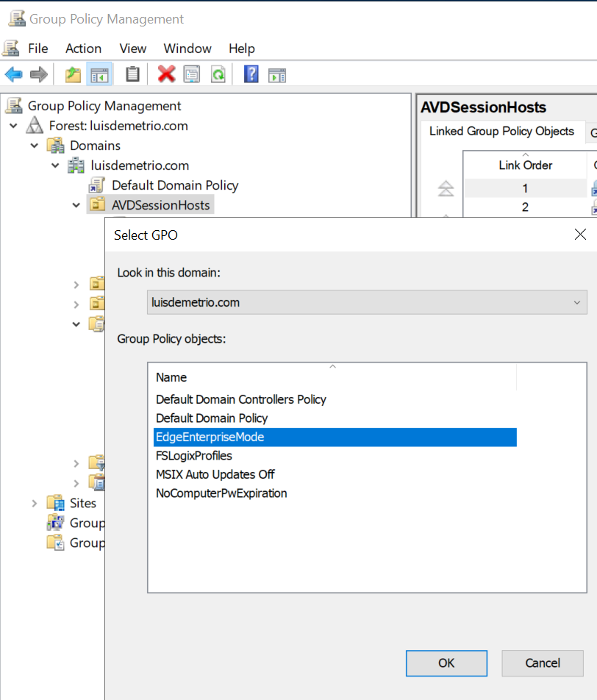Select Default Domain Policy tree item
This screenshot has width=597, height=700.
click(174, 185)
